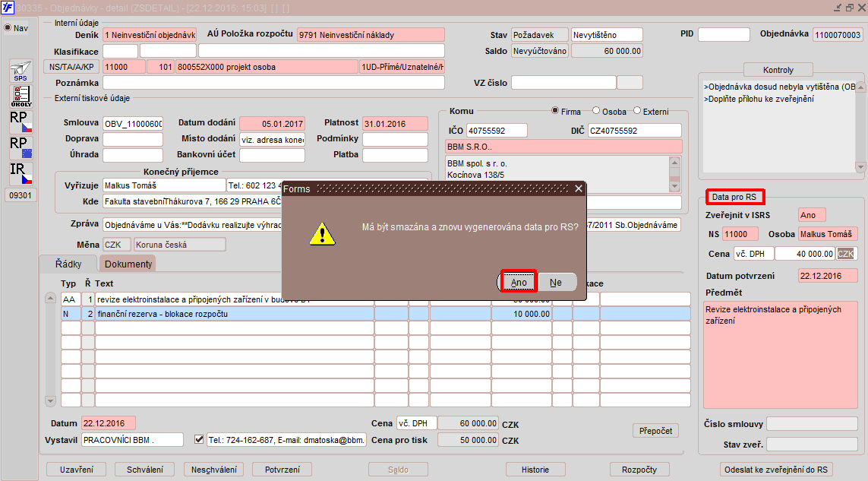Select the Externi radio button
868x481 pixels.
[637, 111]
